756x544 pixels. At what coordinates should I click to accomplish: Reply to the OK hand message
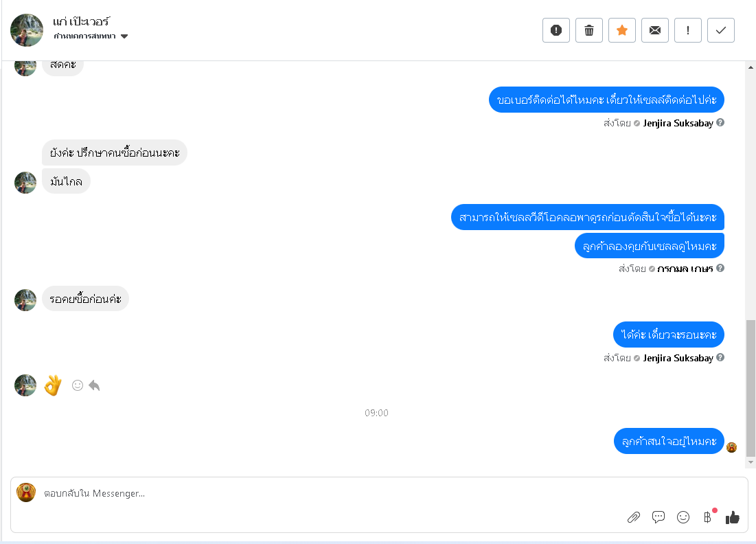(x=94, y=385)
